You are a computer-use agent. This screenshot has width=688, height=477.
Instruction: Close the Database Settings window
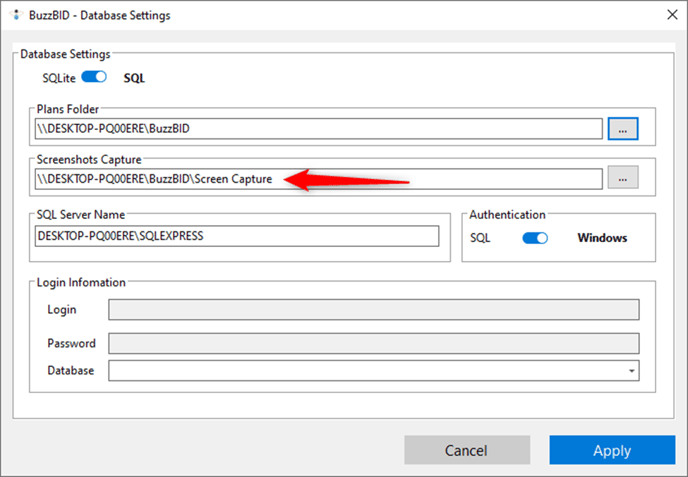[672, 15]
